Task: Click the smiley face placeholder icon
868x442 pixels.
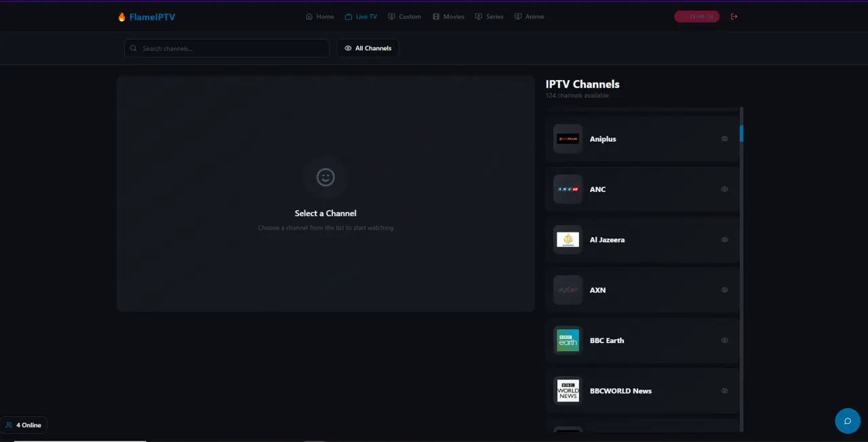Action: (325, 177)
